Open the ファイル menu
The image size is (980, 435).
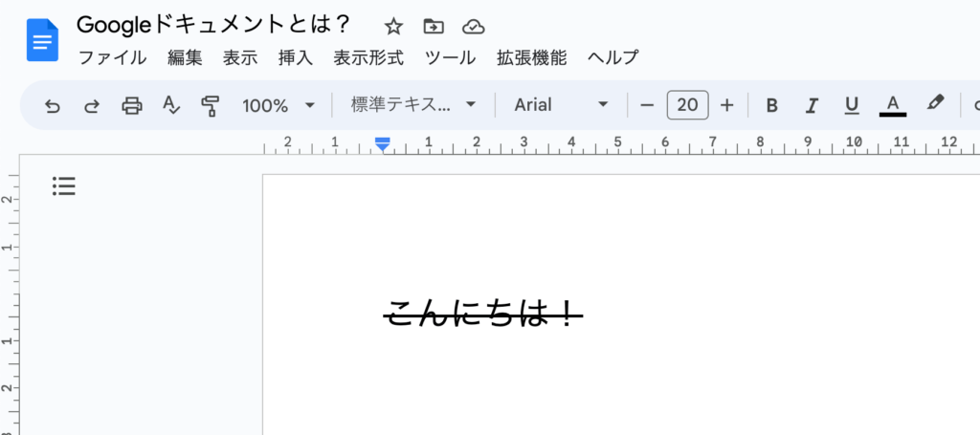(x=112, y=57)
